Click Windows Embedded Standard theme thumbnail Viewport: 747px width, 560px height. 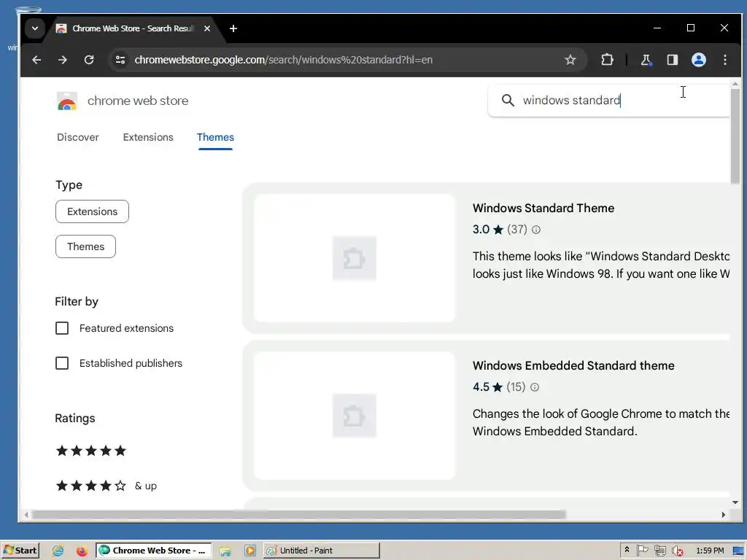[x=355, y=416]
